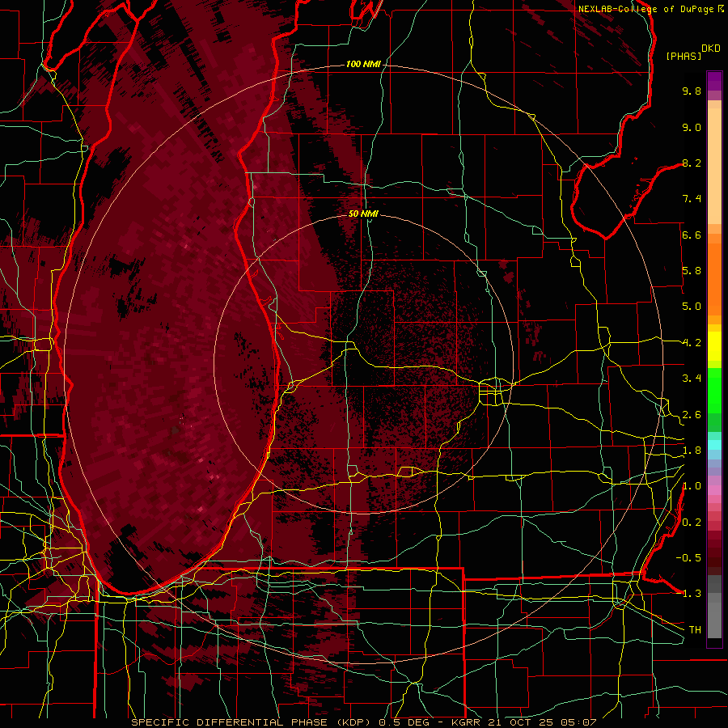Viewport: 728px width, 728px height.
Task: Click the 100 NMI range ring label
Action: click(x=363, y=64)
